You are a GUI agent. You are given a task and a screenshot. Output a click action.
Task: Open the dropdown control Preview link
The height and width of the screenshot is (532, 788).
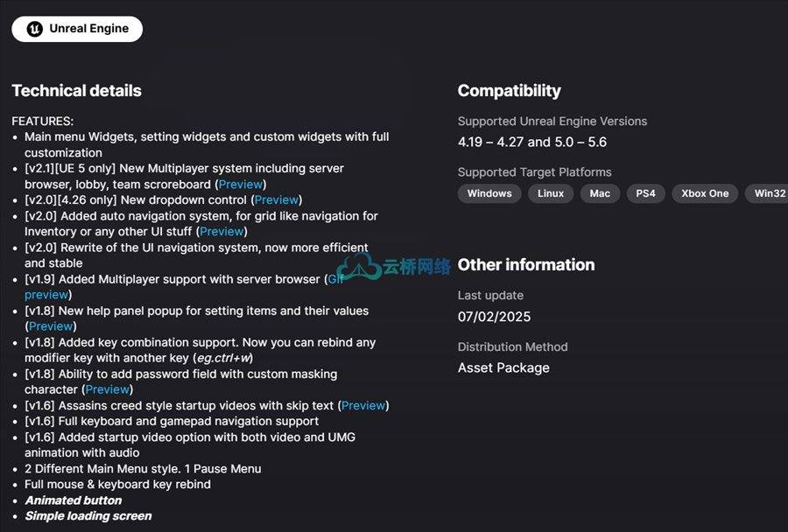(x=277, y=200)
